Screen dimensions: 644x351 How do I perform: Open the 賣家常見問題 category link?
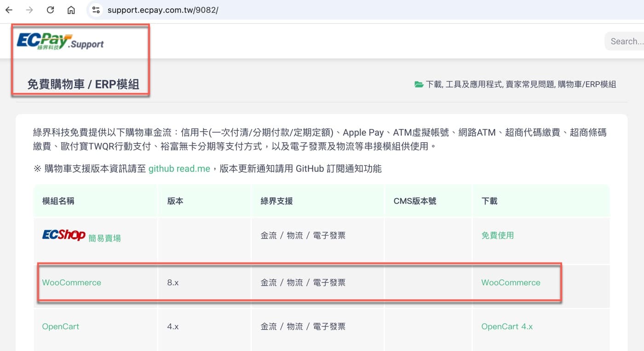point(530,84)
